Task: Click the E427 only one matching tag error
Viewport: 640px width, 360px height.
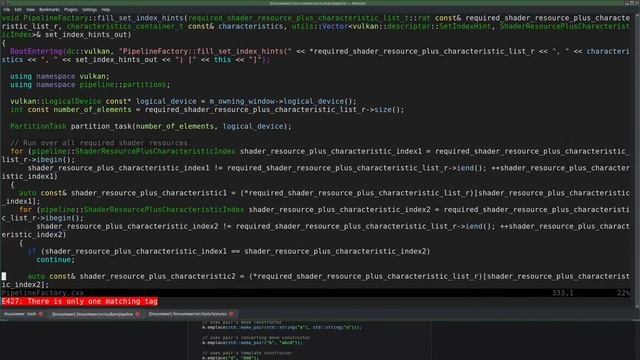Action: tap(80, 301)
